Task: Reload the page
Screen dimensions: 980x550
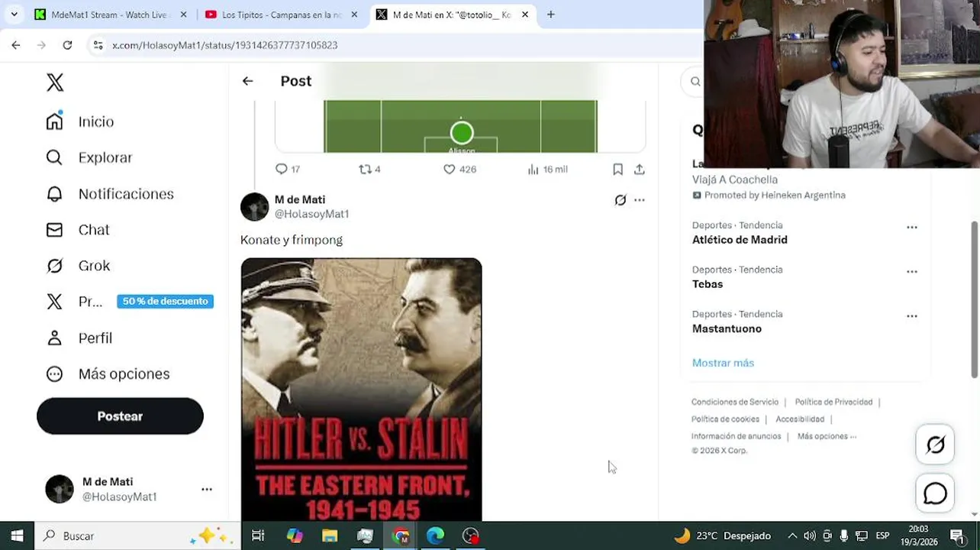Action: click(x=67, y=45)
